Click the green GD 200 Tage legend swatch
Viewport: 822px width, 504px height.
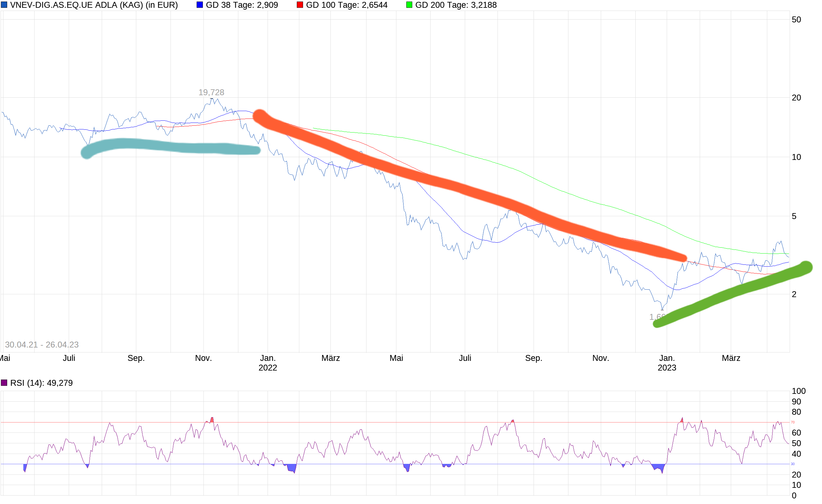click(x=409, y=5)
